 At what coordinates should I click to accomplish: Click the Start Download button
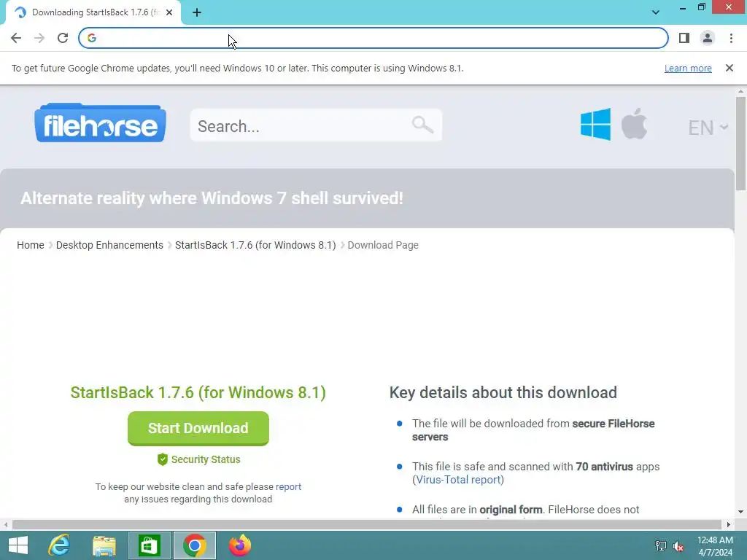198,428
